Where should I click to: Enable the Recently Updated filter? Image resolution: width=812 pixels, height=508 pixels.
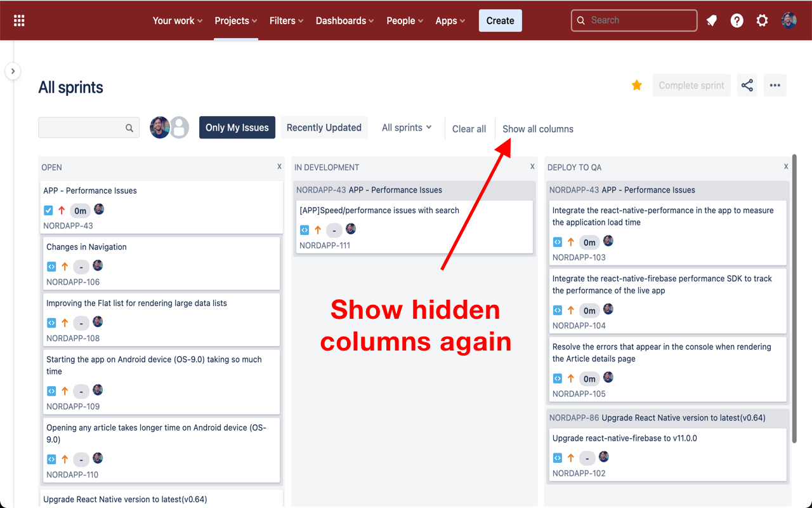[324, 127]
